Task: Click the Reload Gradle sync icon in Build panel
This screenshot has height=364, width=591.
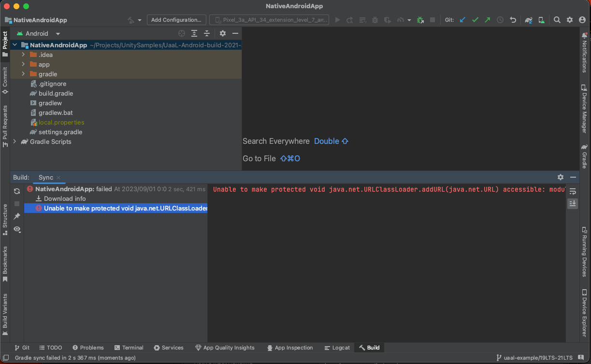Action: click(x=17, y=191)
